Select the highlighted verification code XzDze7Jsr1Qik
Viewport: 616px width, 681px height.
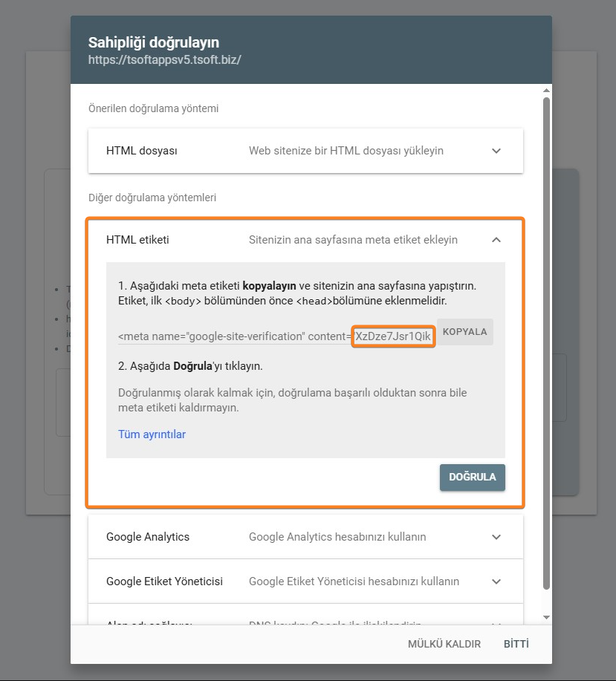pyautogui.click(x=392, y=336)
